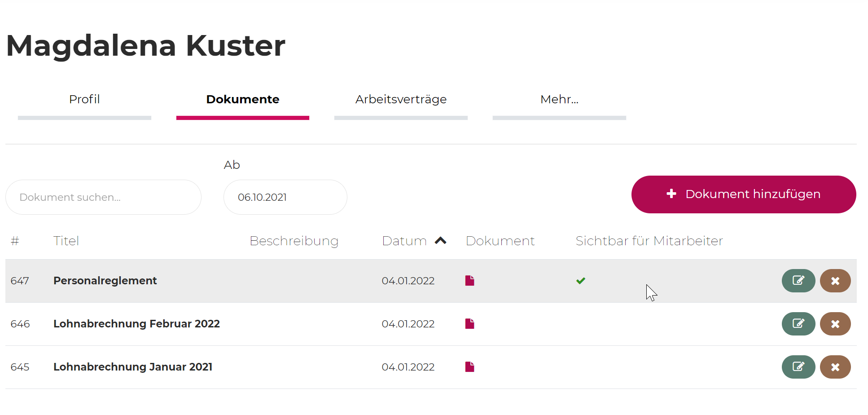Viewport: 868px width, 415px height.
Task: Delete the Lohnabrechnung Januar 2021 document
Action: [x=835, y=367]
